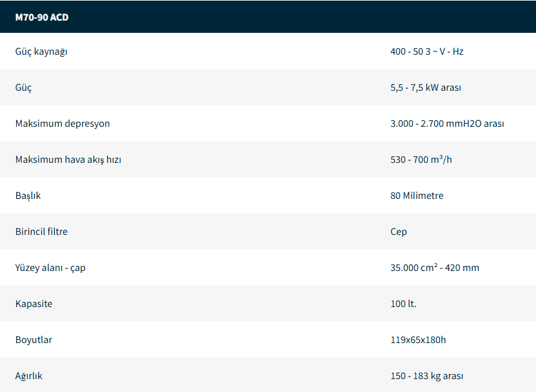Select the Boyutlar row label
536x392 pixels.
tap(33, 340)
